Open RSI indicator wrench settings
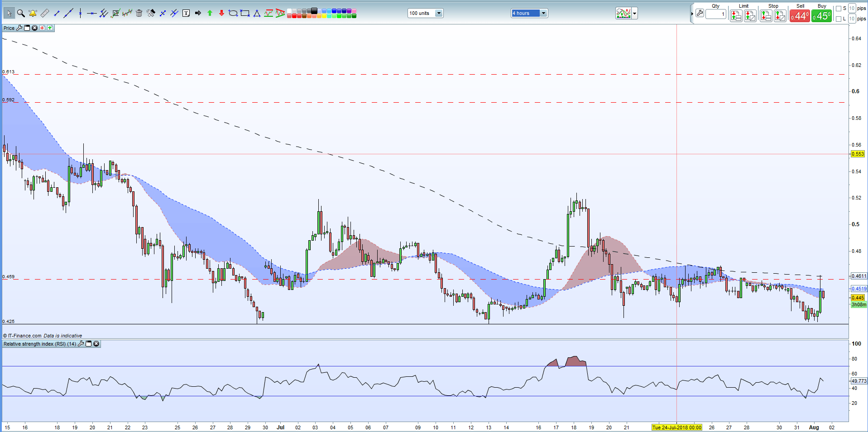Viewport: 868px width, 432px height. pyautogui.click(x=81, y=344)
